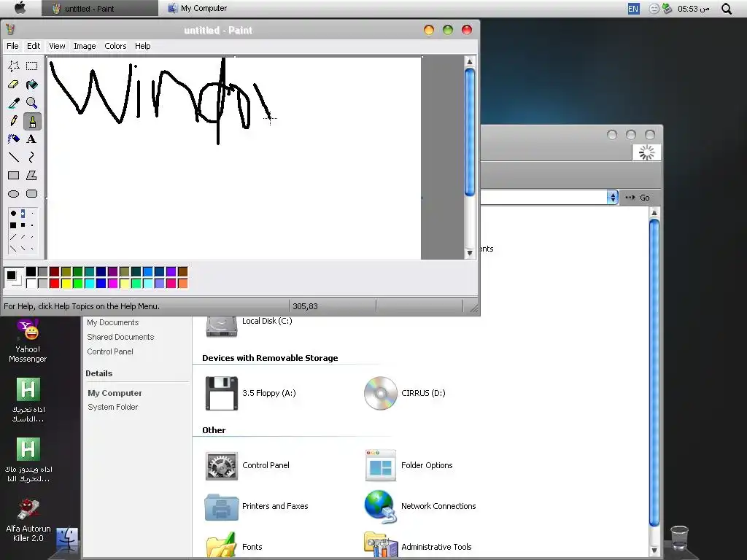
Task: Open the Edit menu in Paint
Action: coord(34,46)
